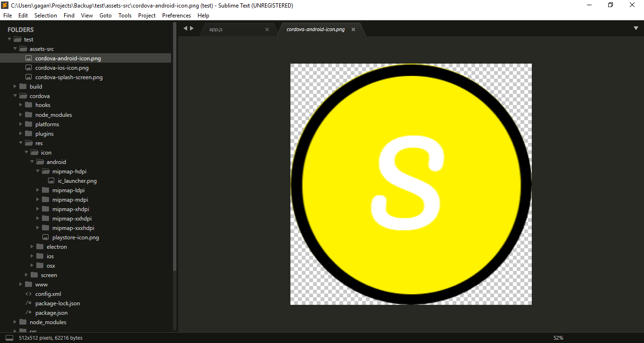This screenshot has height=343, width=644.
Task: Click the next tab right arrow
Action: point(192,28)
